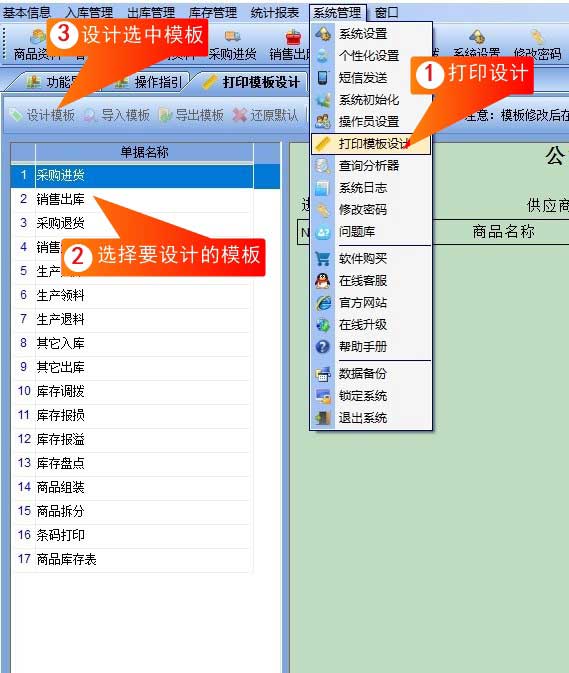
Task: Click the 数据备份 icon
Action: click(x=322, y=373)
